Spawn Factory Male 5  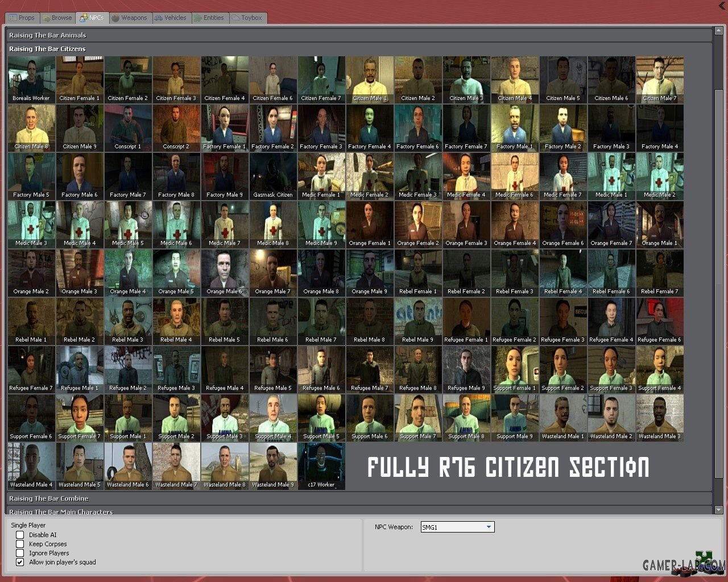click(x=31, y=176)
